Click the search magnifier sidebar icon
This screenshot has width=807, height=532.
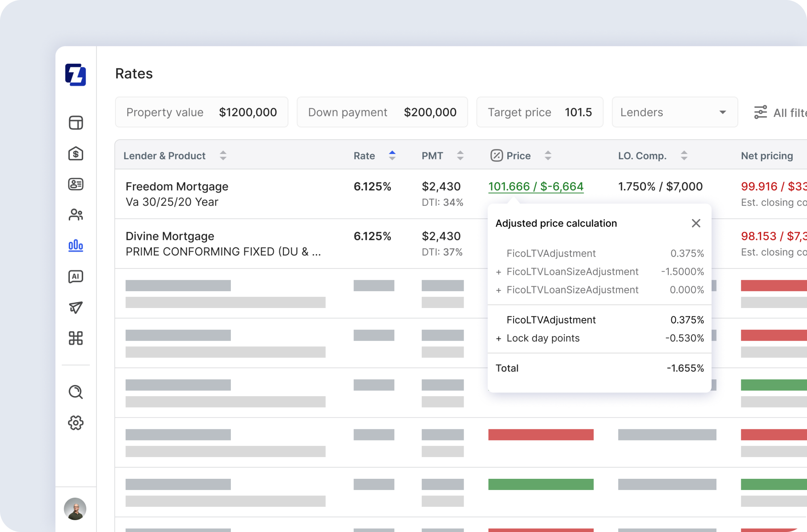coord(75,392)
